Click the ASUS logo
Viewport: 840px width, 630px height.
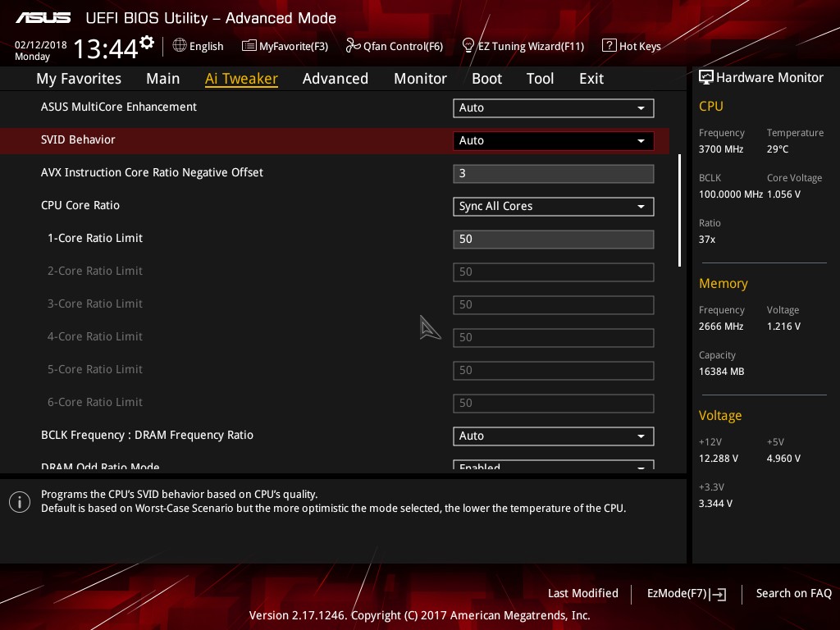click(x=43, y=18)
